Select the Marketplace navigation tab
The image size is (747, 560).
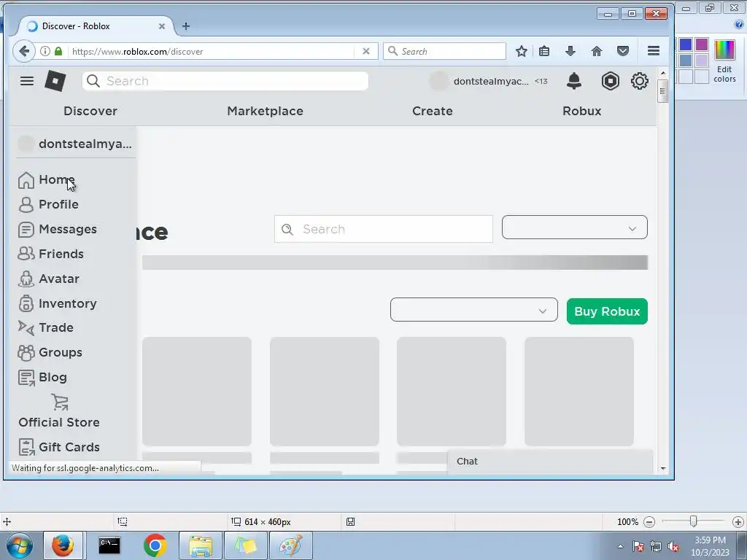(266, 111)
